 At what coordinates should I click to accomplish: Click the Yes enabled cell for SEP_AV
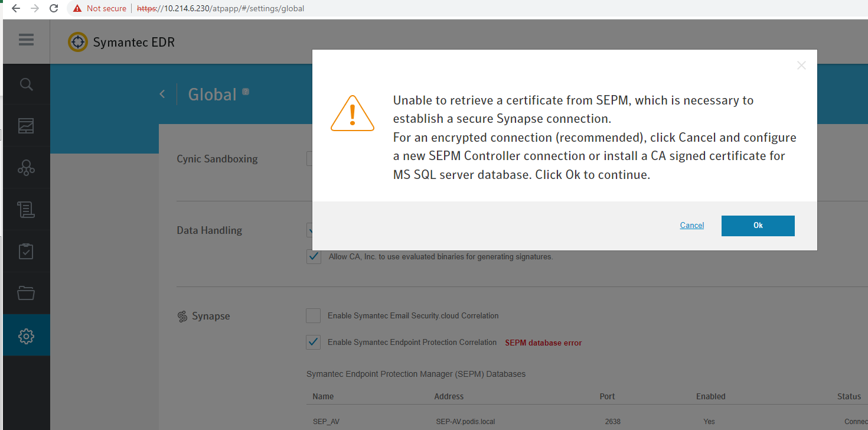tap(709, 422)
